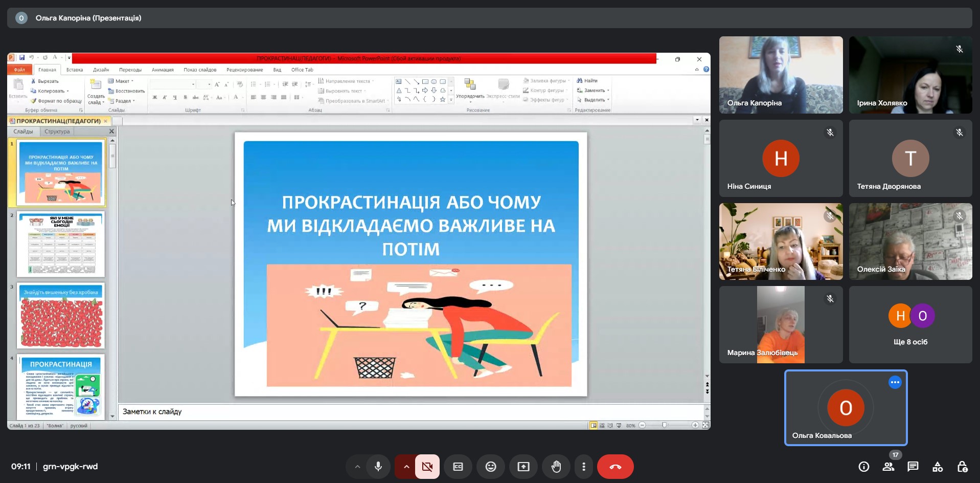Open meeting details info icon
Screen dimensions: 980x483
[863, 467]
